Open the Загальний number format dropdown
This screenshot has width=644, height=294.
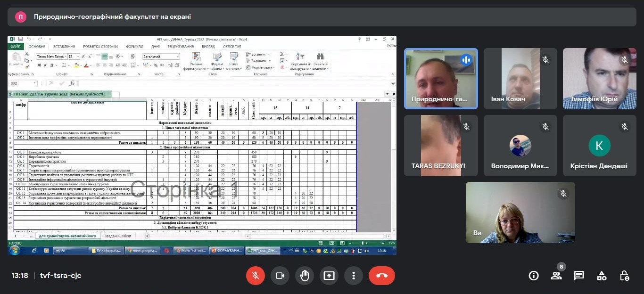pyautogui.click(x=161, y=57)
